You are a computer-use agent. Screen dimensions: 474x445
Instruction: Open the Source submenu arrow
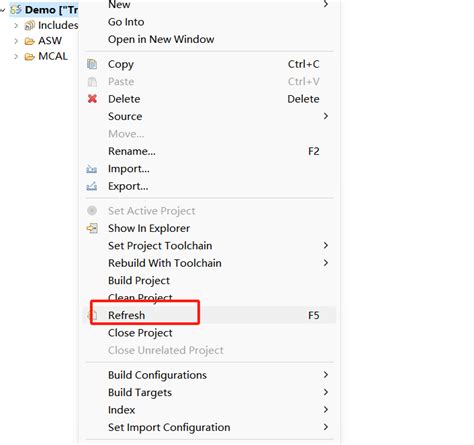pos(326,116)
